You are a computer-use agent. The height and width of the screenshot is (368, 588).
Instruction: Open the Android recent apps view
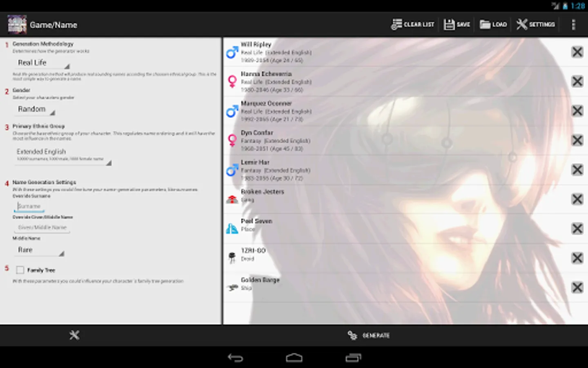[353, 358]
